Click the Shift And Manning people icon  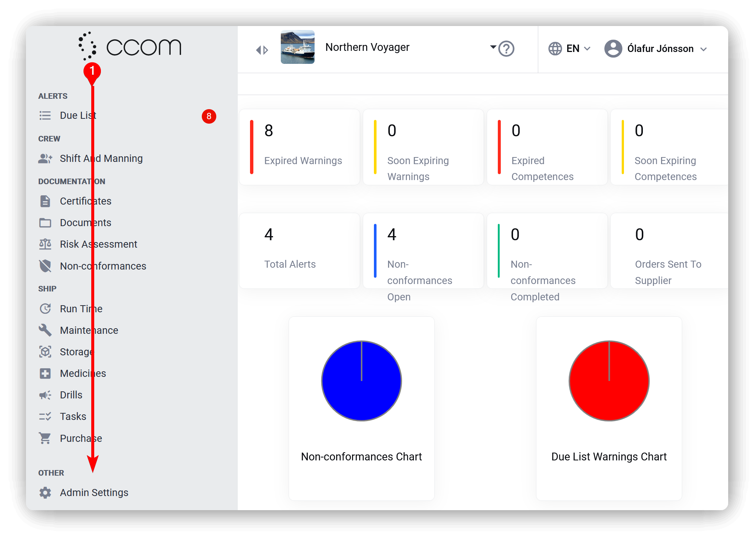(x=45, y=159)
